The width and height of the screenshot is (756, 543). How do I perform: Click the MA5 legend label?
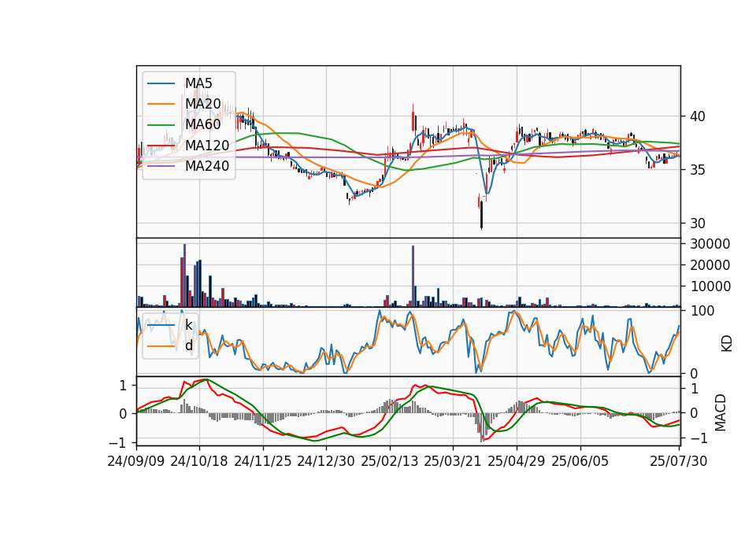coord(198,83)
